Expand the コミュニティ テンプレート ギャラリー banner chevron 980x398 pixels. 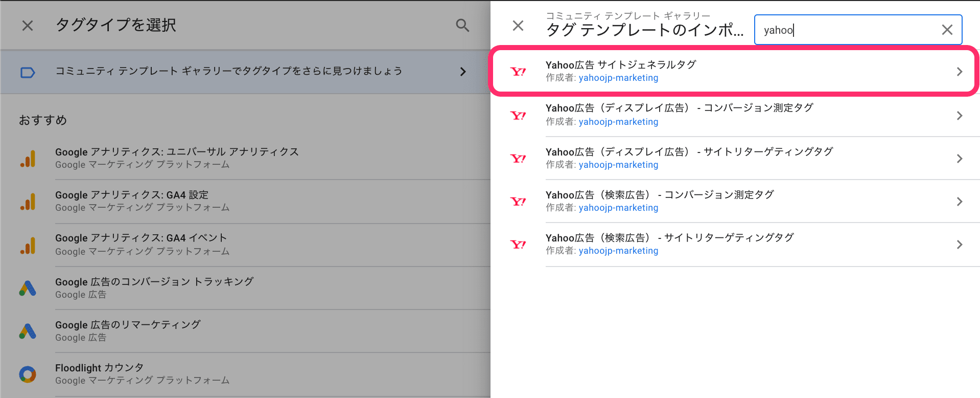pos(463,72)
